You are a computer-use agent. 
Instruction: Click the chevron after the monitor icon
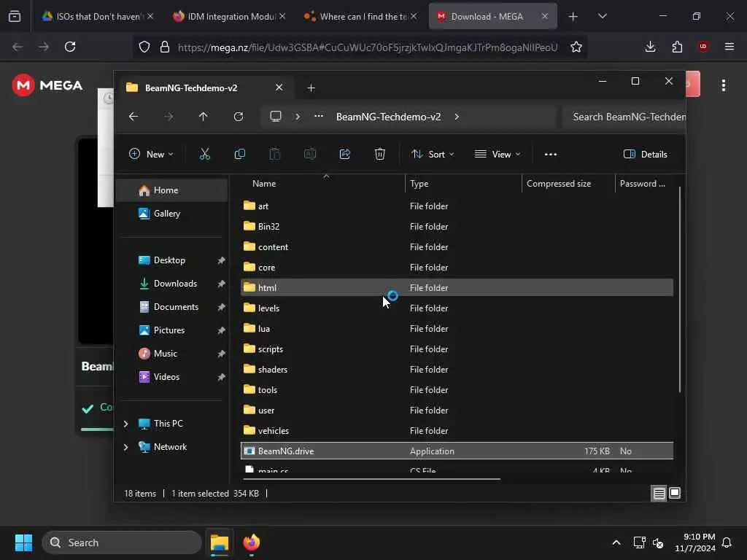click(x=298, y=117)
